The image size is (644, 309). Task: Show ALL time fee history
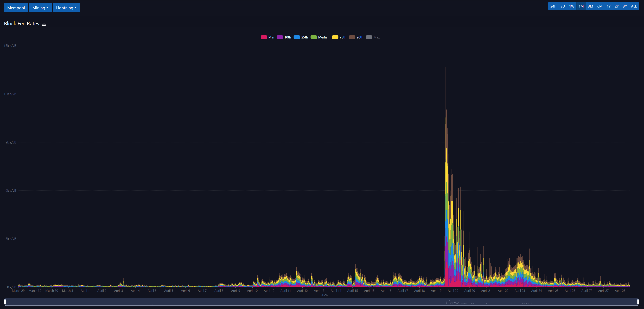pyautogui.click(x=634, y=6)
